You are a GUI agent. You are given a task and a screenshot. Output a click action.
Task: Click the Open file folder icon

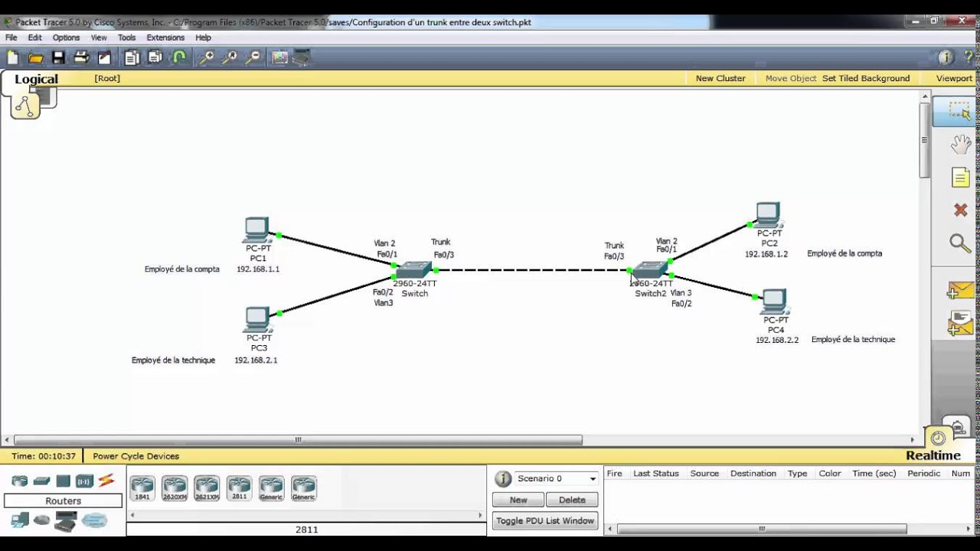tap(35, 57)
